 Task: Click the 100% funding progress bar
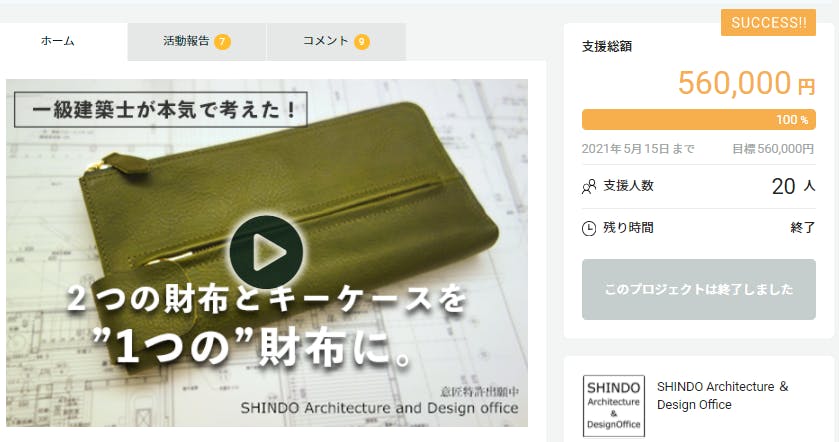[x=699, y=120]
